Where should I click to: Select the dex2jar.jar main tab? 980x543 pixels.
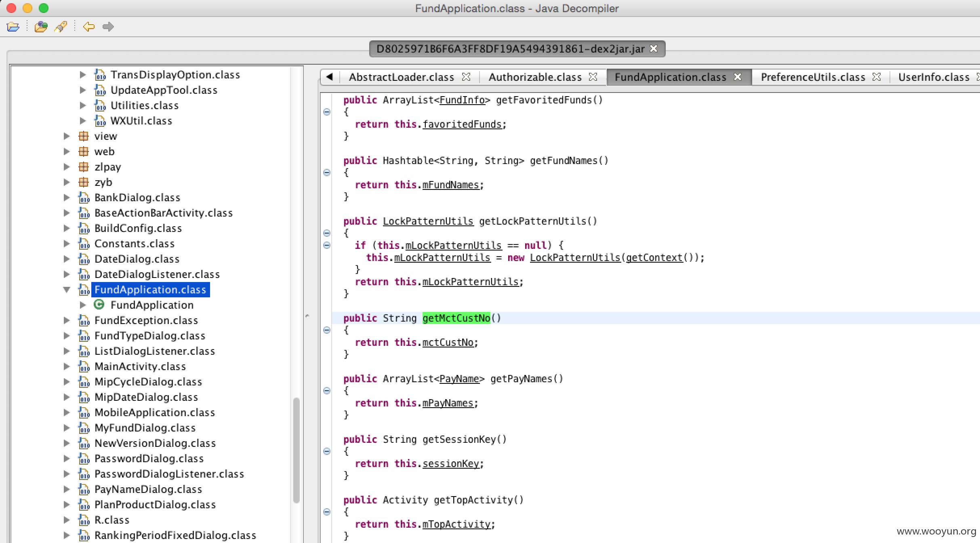(510, 49)
